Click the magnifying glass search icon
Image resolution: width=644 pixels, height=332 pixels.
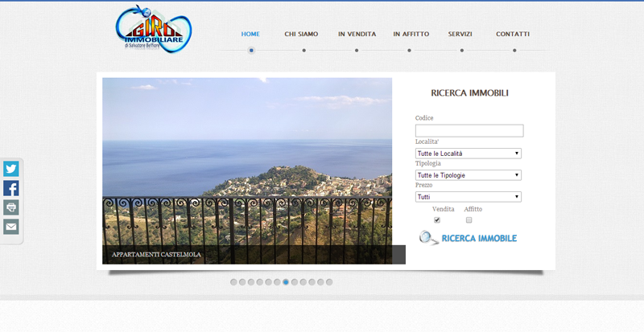pos(429,238)
